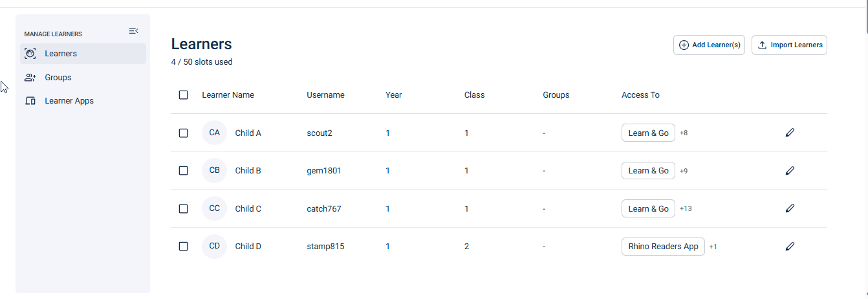The image size is (868, 299).
Task: Click the pencil edit icon for Child A
Action: tap(790, 133)
